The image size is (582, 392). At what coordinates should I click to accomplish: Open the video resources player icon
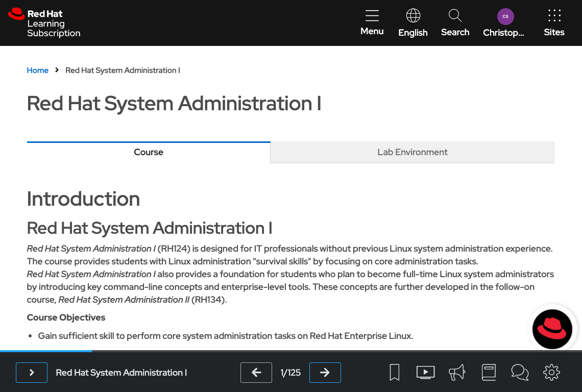coord(426,372)
